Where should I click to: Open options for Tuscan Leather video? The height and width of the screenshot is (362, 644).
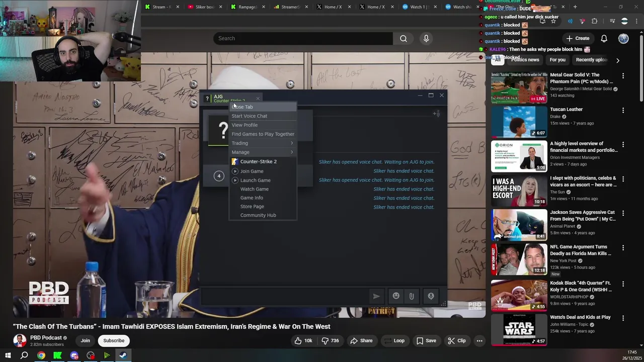pos(623,110)
